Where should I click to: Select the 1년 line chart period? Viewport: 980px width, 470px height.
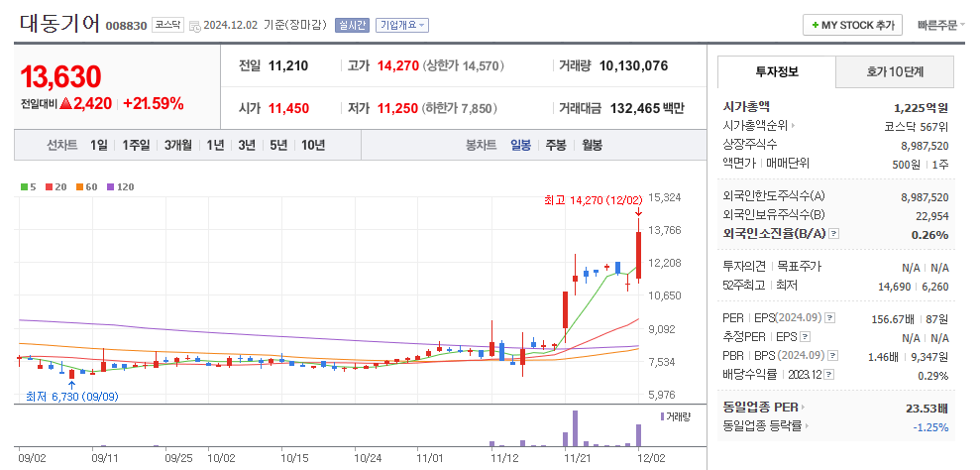pyautogui.click(x=215, y=145)
